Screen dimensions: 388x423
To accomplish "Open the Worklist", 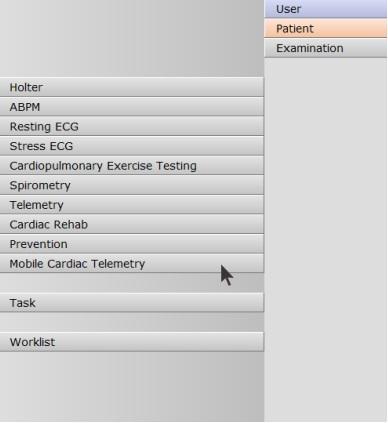I will click(132, 342).
